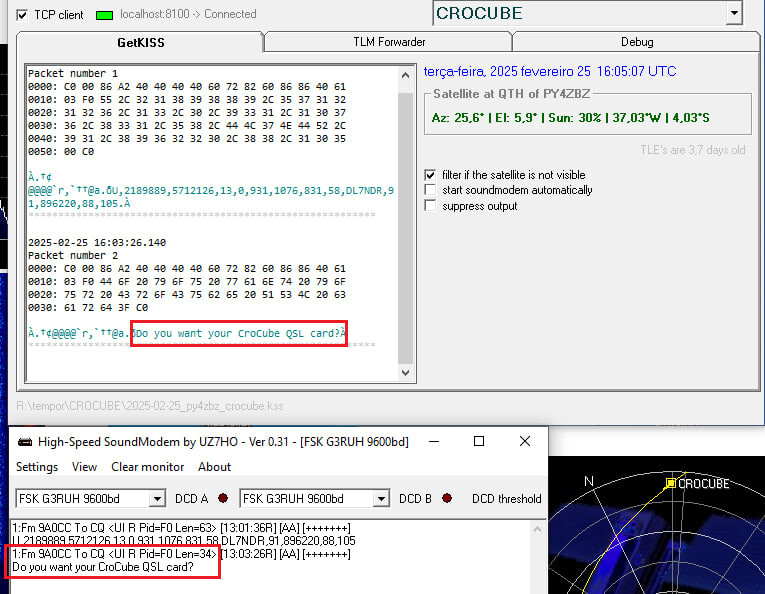Click scroll down arrow in packet log

(405, 373)
